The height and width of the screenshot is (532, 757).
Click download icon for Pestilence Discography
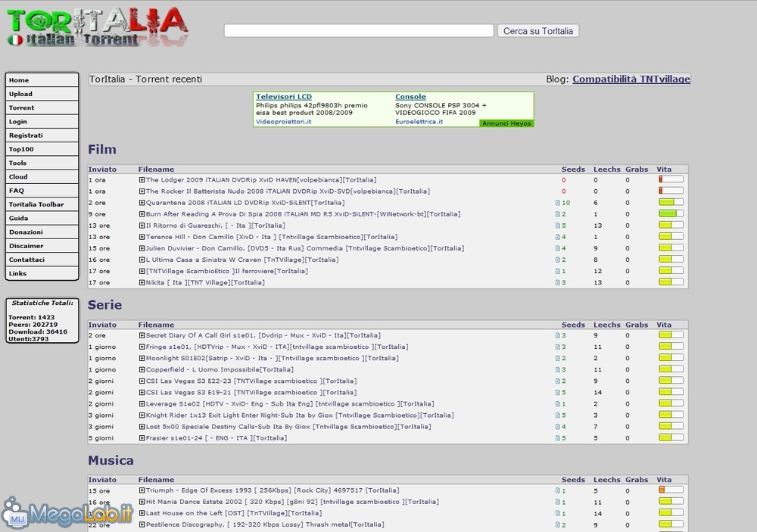point(558,524)
